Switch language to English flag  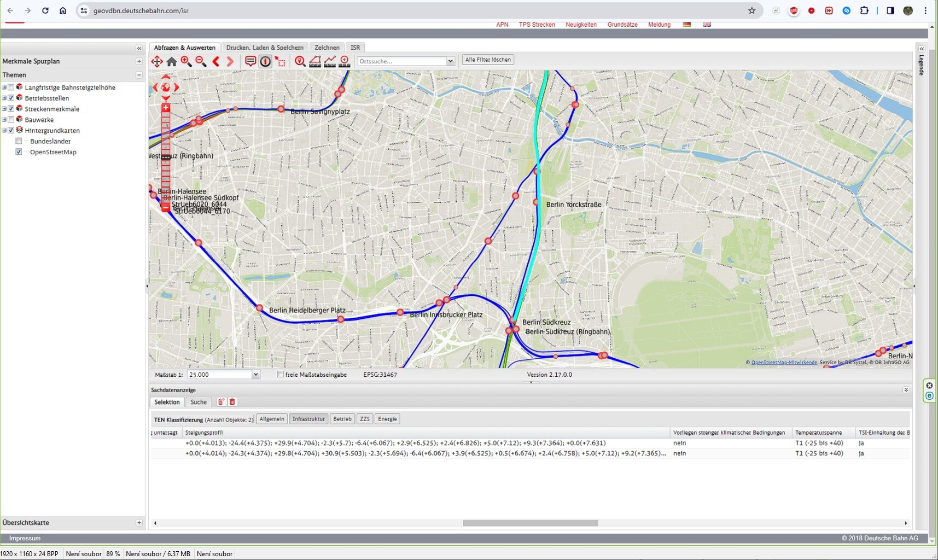click(707, 25)
